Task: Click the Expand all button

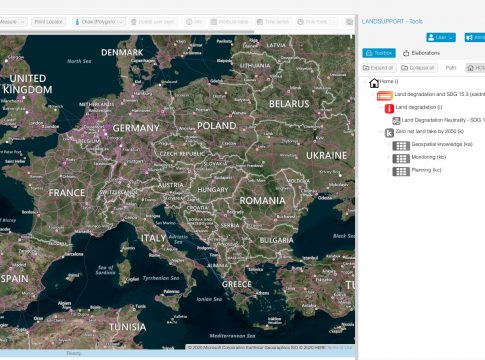Action: click(378, 68)
